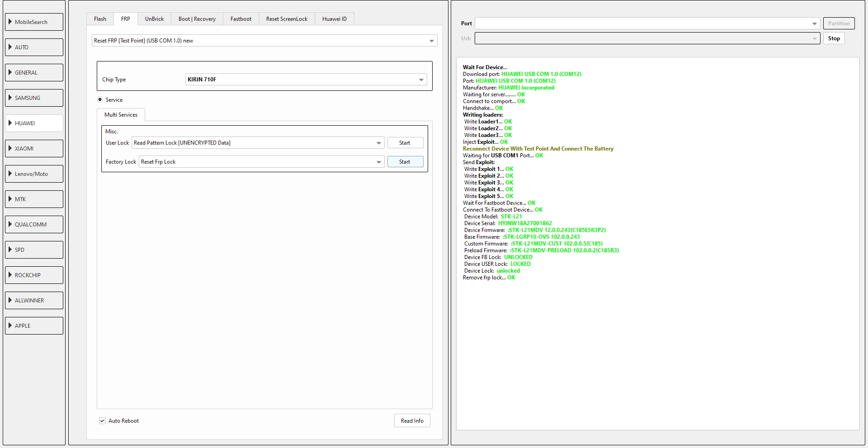The height and width of the screenshot is (448, 868).
Task: Click Start button for Factory Lock
Action: point(405,162)
